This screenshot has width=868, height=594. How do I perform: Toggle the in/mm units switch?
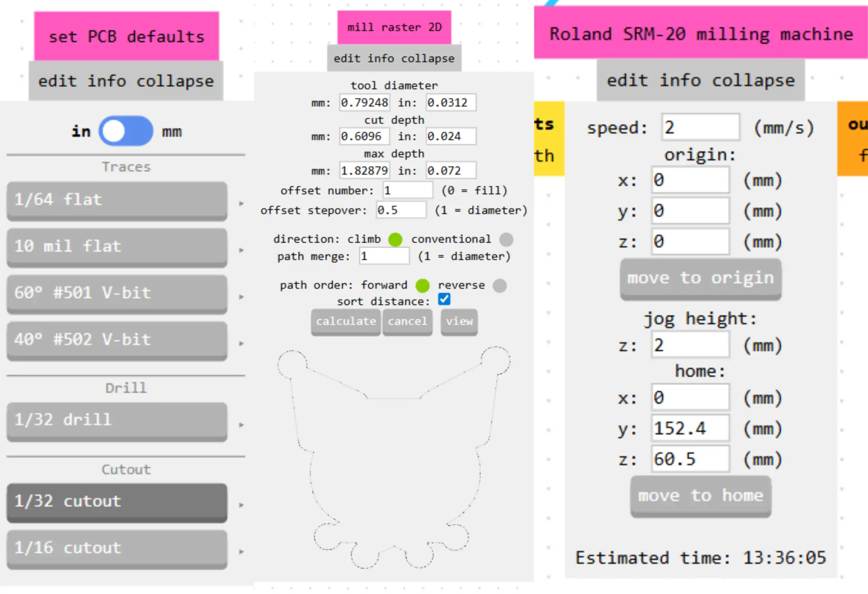[126, 131]
